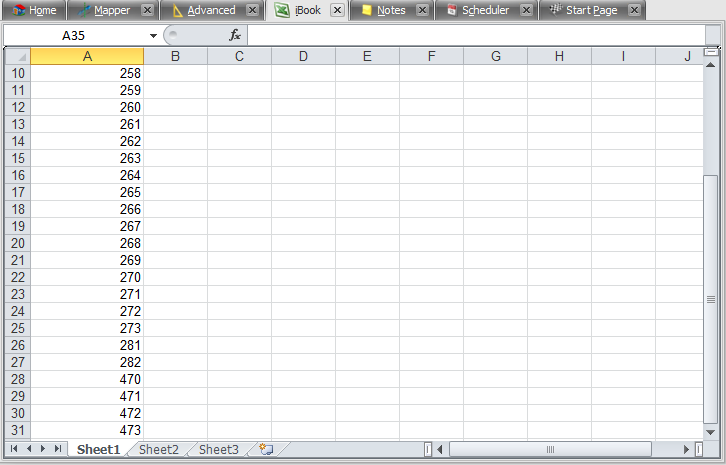The width and height of the screenshot is (726, 465).
Task: Click the formula bar input field
Action: click(x=480, y=35)
